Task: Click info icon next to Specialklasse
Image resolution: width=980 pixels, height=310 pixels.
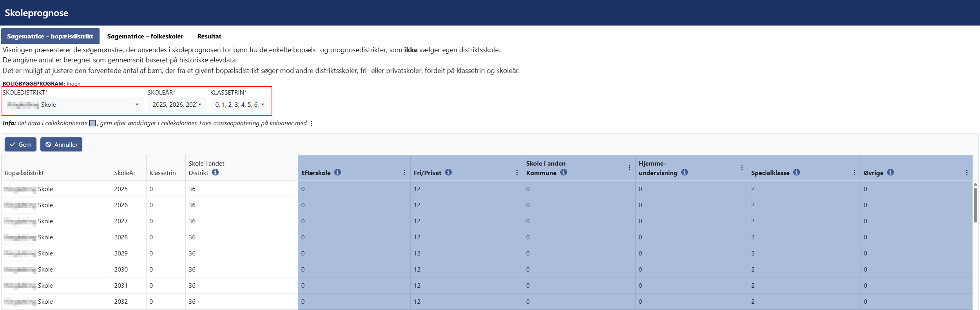Action: pyautogui.click(x=796, y=172)
